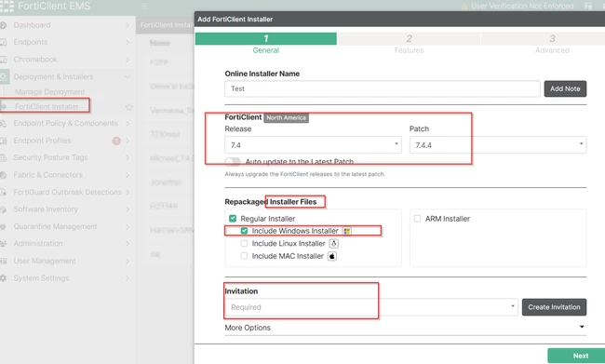The image size is (605, 364).
Task: Expand the Endpoints menu chevron
Action: tap(128, 43)
